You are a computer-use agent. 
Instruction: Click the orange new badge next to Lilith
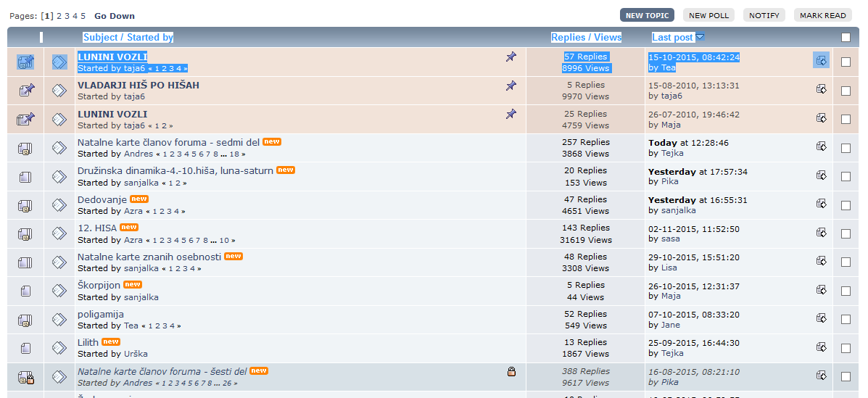tap(111, 342)
